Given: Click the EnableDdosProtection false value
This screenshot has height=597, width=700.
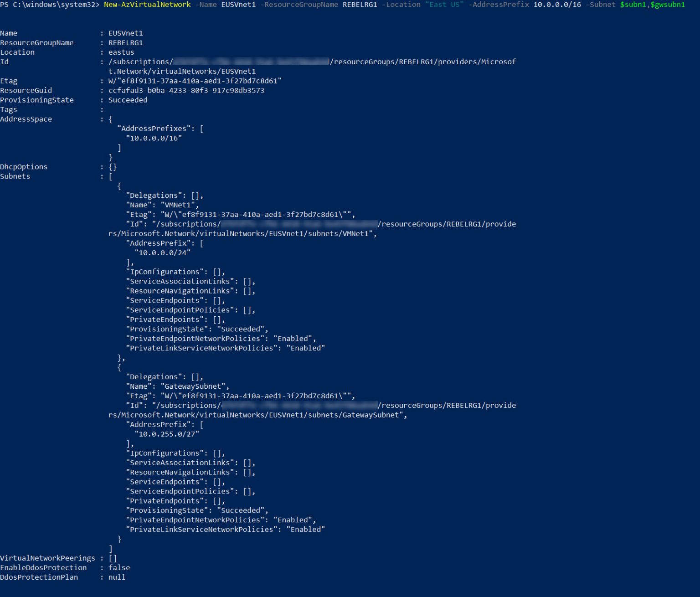Looking at the screenshot, I should click(119, 567).
